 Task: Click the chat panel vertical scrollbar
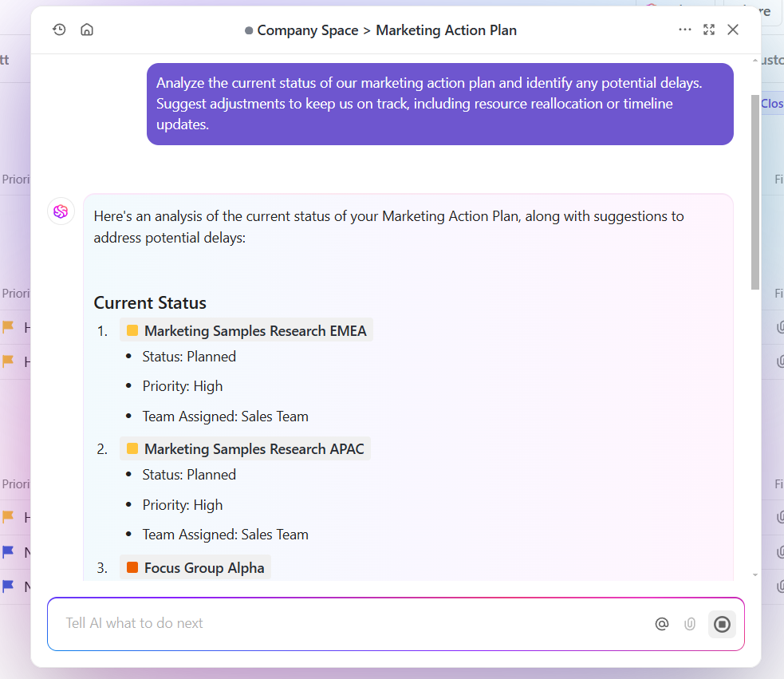click(754, 191)
